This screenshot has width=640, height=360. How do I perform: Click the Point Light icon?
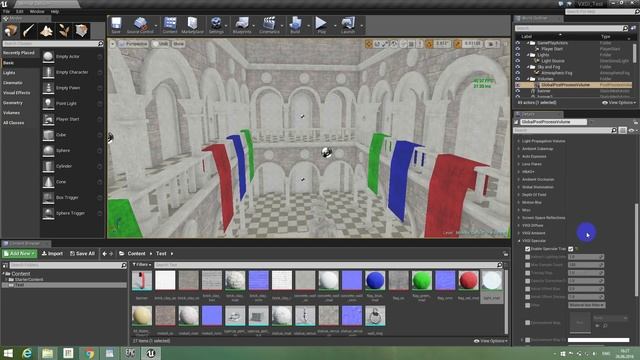pos(48,104)
